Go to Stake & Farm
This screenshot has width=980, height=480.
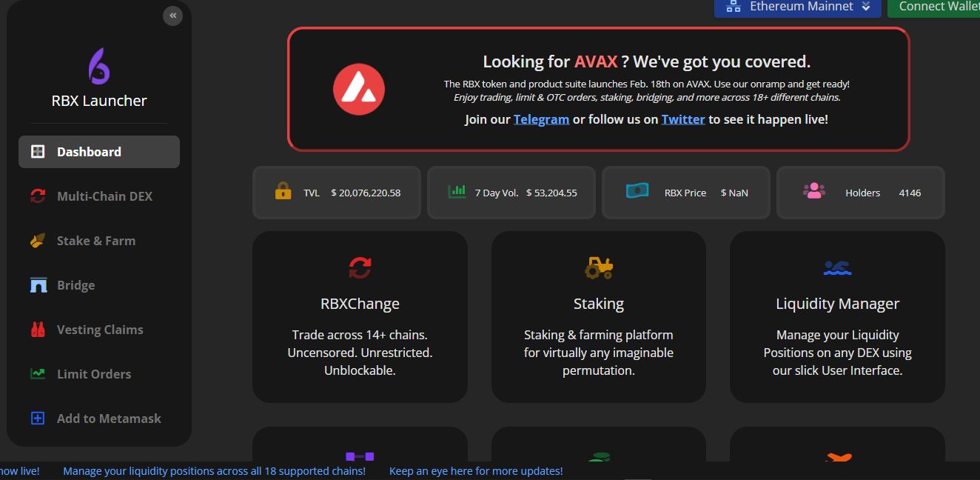pyautogui.click(x=99, y=241)
